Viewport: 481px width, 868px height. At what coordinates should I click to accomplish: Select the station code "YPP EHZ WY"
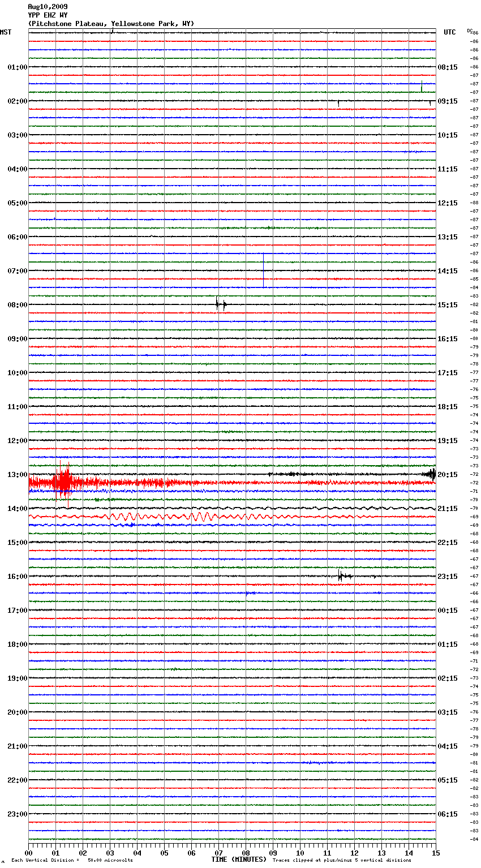pyautogui.click(x=48, y=15)
